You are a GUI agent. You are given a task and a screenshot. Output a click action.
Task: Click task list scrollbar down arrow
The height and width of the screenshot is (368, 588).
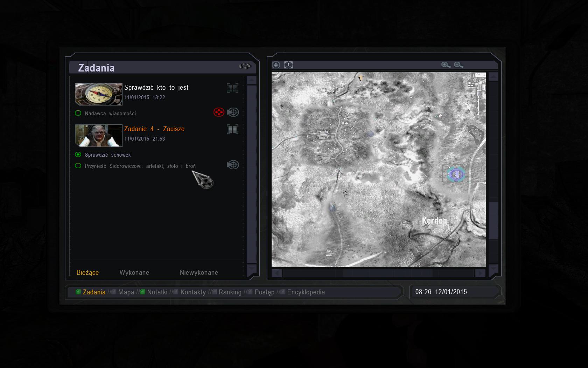(252, 269)
